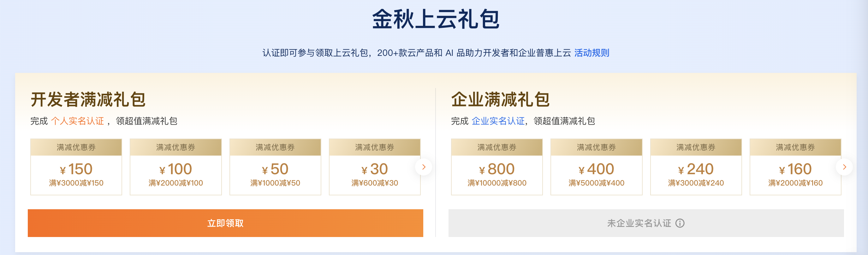Click the 开发者满减礼包 heading
The height and width of the screenshot is (255, 868).
(x=88, y=100)
